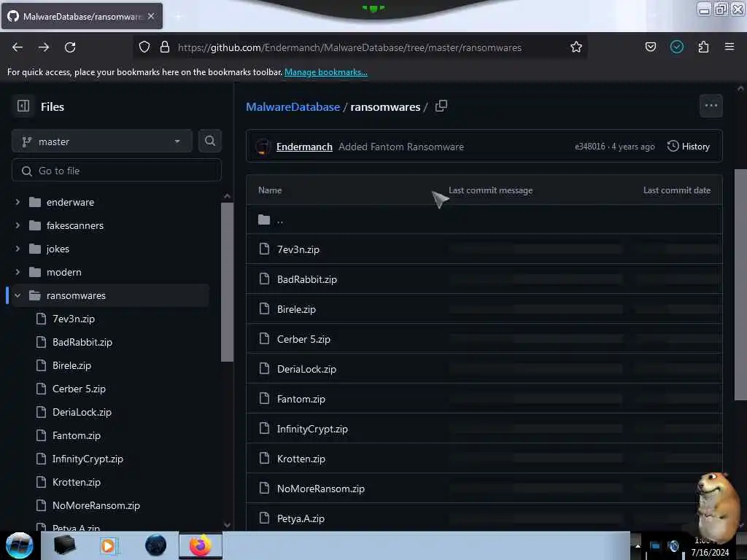Click the search magnifier next to branch selector
This screenshot has height=560, width=747.
pyautogui.click(x=210, y=141)
